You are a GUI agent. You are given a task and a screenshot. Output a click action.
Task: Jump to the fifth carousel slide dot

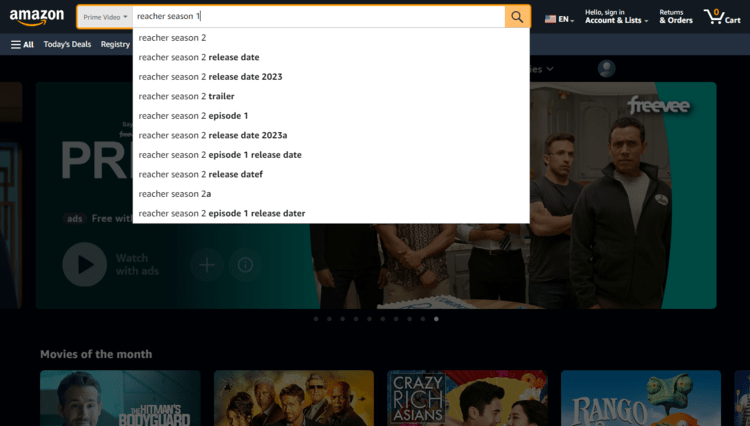(369, 319)
